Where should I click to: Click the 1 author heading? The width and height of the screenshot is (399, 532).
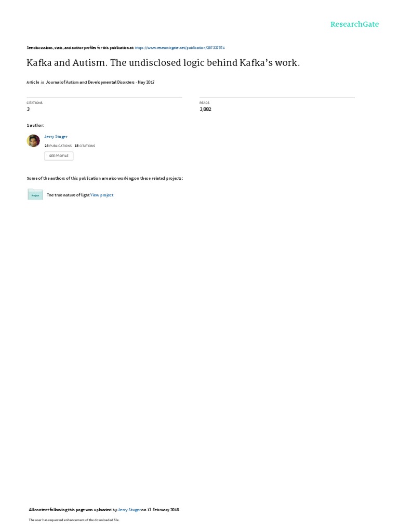[x=35, y=125]
